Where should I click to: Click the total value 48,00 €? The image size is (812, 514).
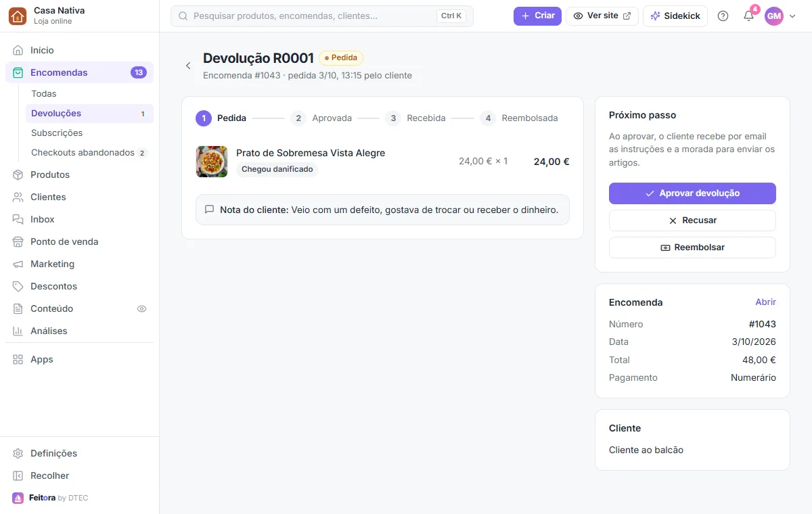[x=759, y=360]
